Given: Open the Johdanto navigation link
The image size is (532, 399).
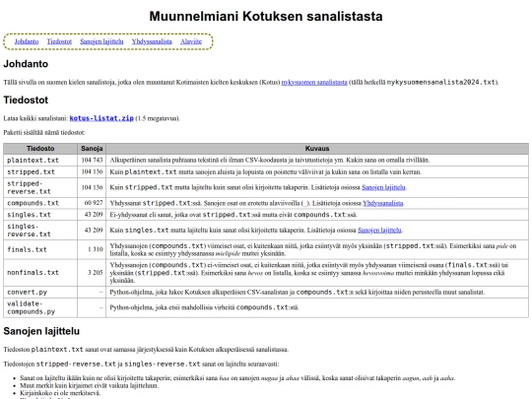Looking at the screenshot, I should [27, 41].
